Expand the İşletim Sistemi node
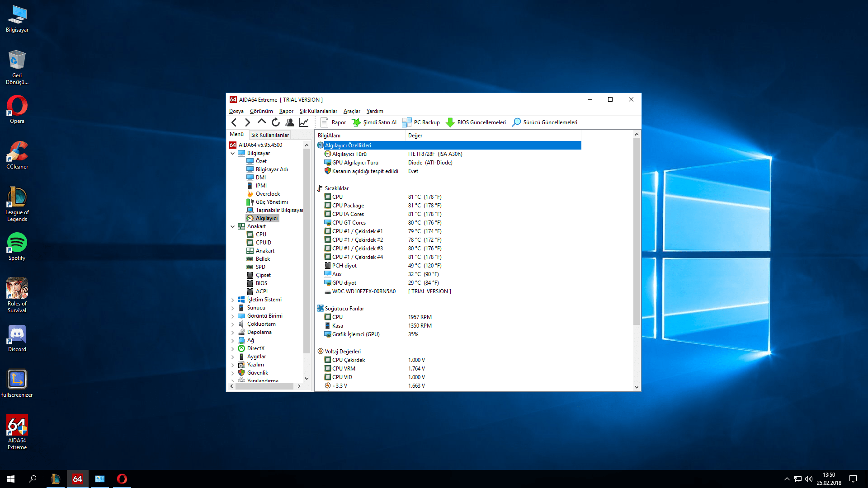This screenshot has width=868, height=488. 233,300
